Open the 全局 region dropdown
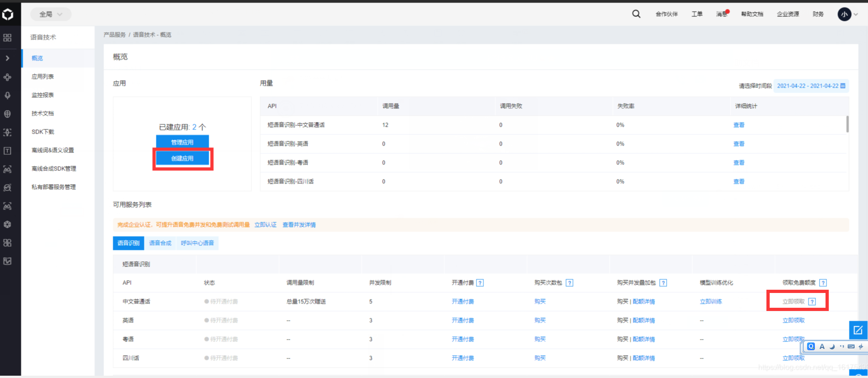868x378 pixels. 51,14
